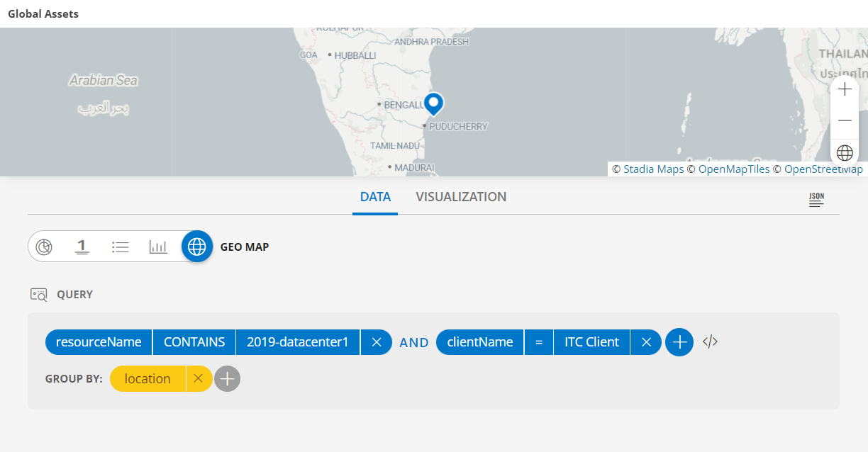The image size is (868, 452).
Task: Select the single value visualization icon
Action: click(82, 247)
